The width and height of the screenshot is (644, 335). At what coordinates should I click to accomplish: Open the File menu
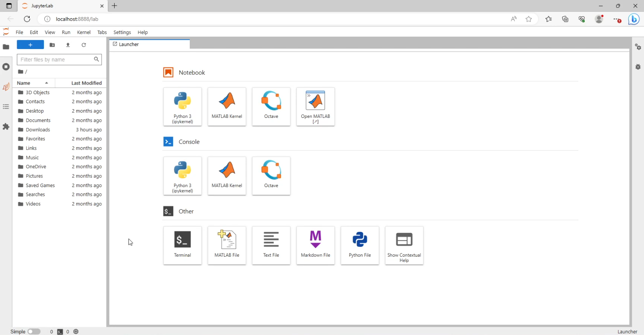pos(19,32)
